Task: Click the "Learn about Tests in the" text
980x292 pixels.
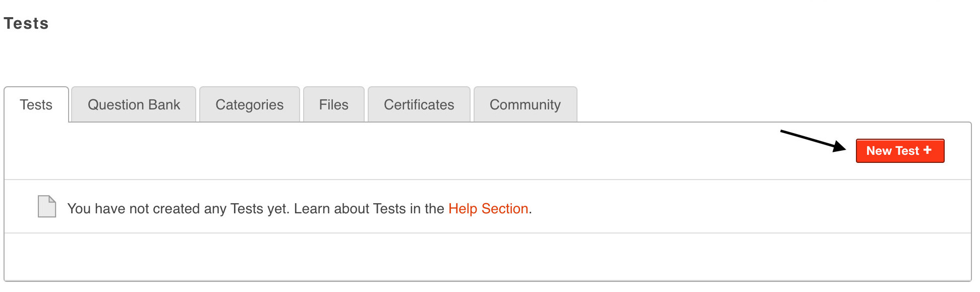Action: [x=369, y=209]
